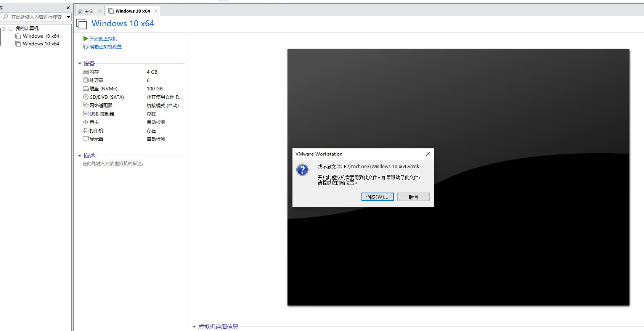Click the 存在 value for 打印机
Viewport: 644px width, 331px height.
tap(151, 130)
